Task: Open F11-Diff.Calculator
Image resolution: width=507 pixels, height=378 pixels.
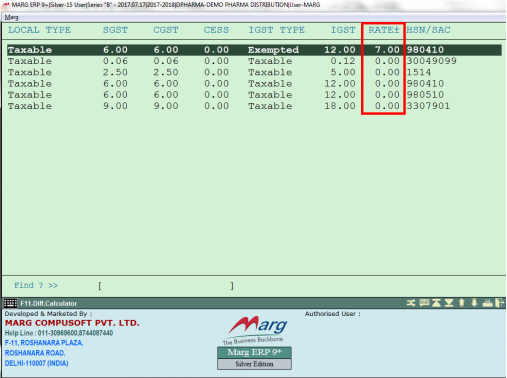Action: [x=49, y=303]
